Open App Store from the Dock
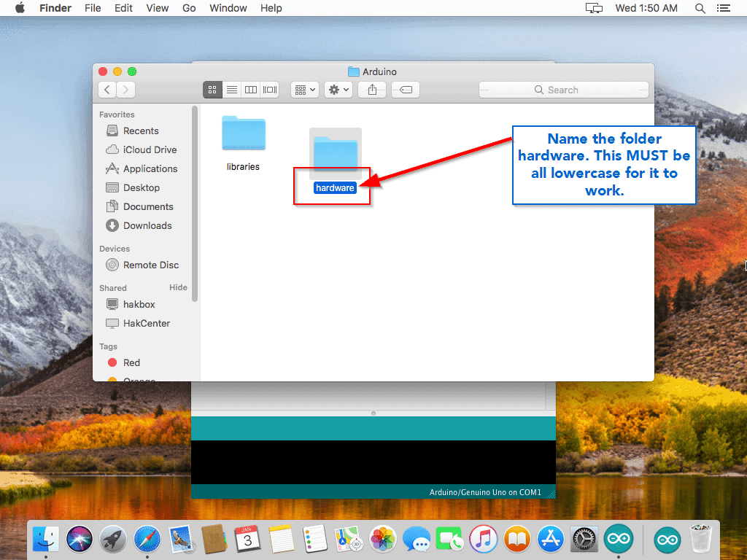Image resolution: width=747 pixels, height=560 pixels. (x=551, y=539)
